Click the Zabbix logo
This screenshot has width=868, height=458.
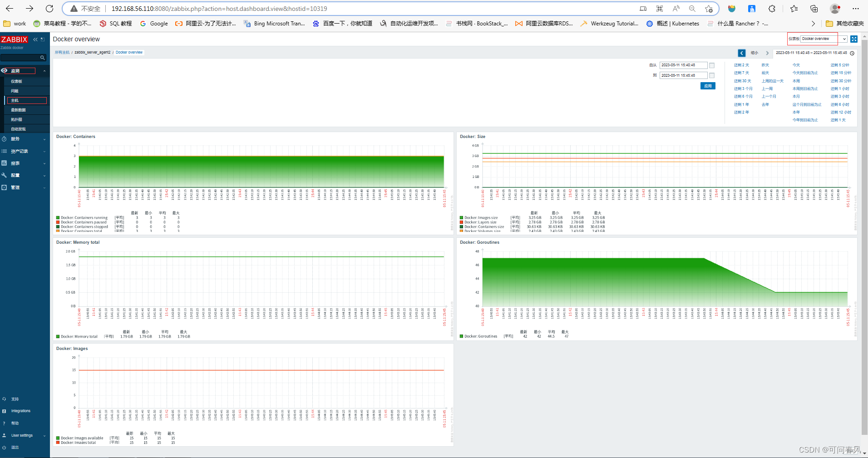pyautogui.click(x=14, y=39)
